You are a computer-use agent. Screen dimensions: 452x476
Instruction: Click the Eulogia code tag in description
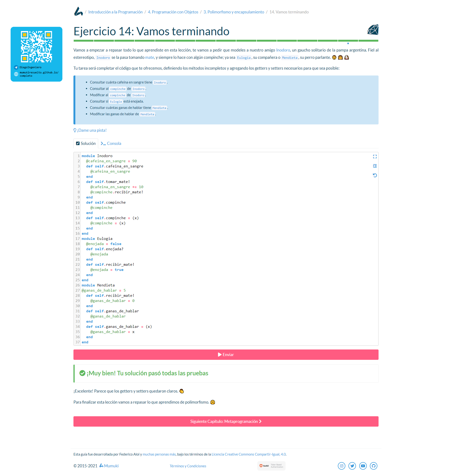244,58
